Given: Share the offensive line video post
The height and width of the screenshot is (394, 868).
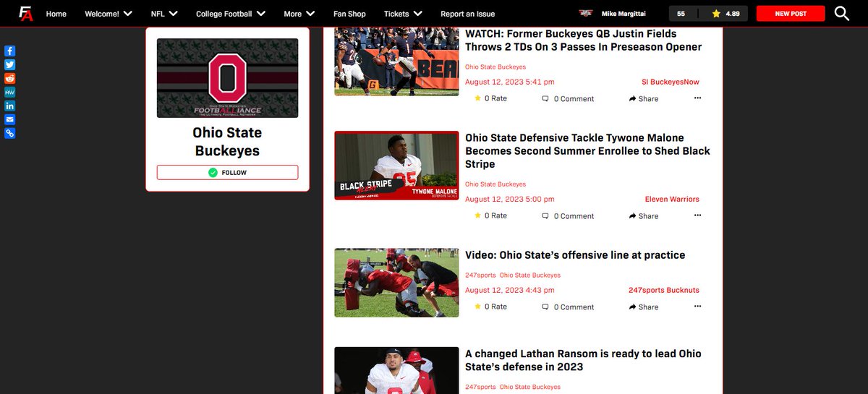Looking at the screenshot, I should [x=644, y=307].
